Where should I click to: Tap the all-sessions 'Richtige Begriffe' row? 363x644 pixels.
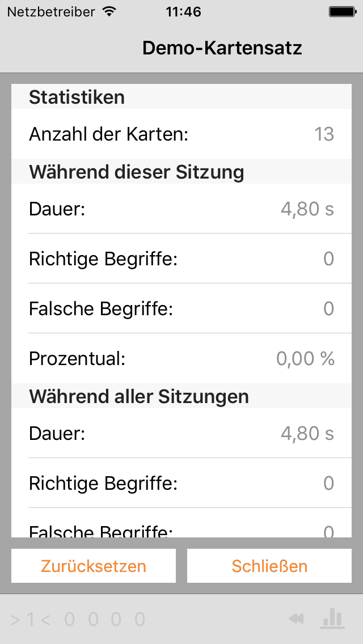tap(181, 482)
